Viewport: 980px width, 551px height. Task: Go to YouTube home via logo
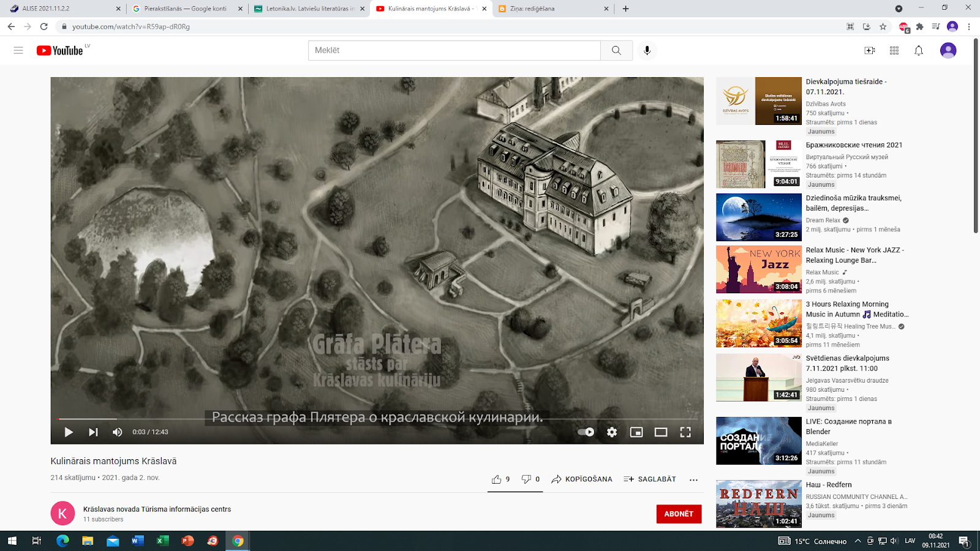click(59, 51)
